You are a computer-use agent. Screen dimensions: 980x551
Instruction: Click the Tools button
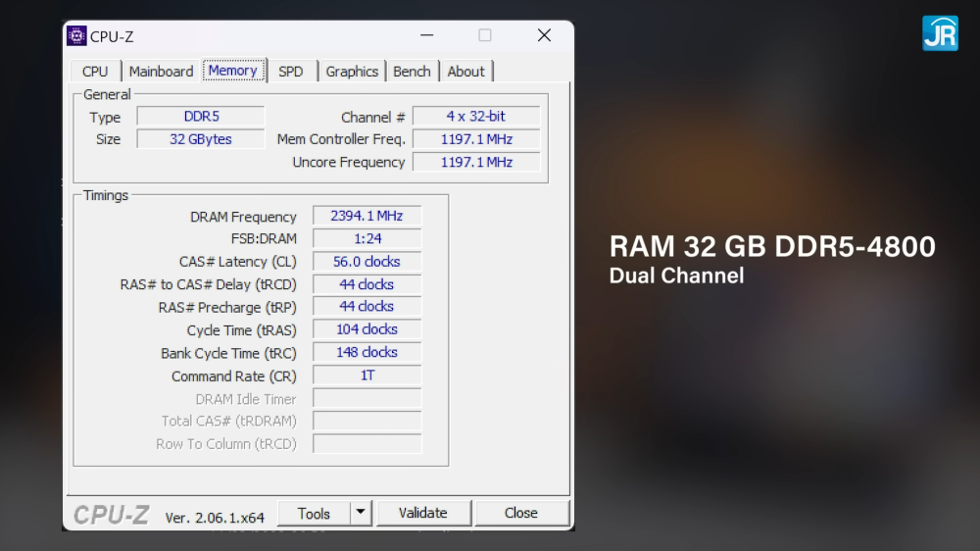(x=314, y=513)
